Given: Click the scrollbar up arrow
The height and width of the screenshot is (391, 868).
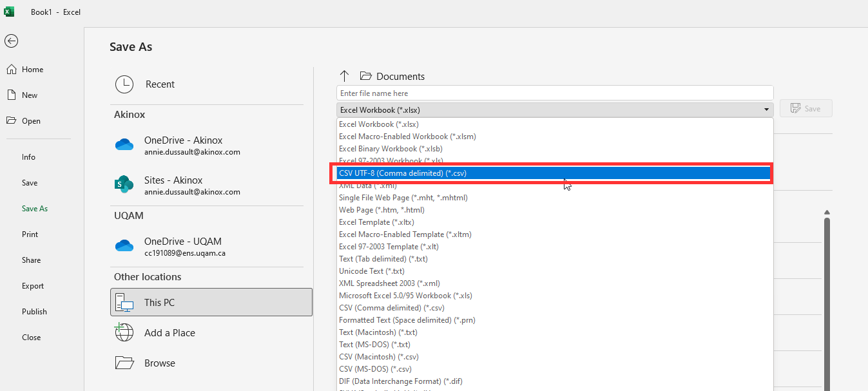Looking at the screenshot, I should click(x=827, y=212).
